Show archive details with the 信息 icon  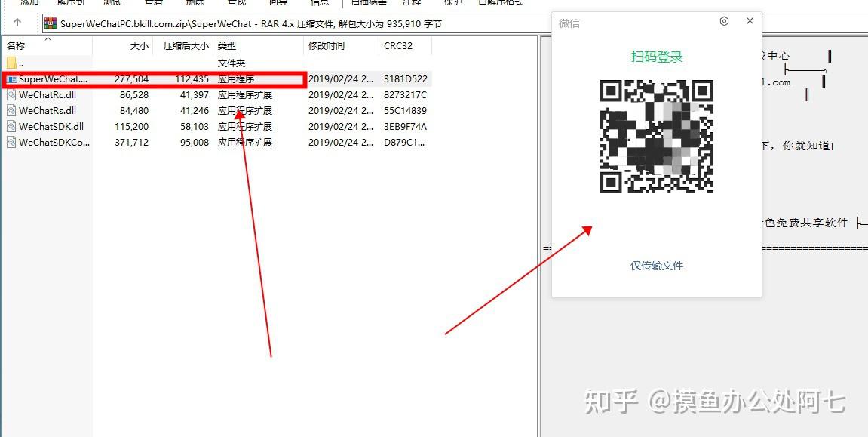coord(318,3)
